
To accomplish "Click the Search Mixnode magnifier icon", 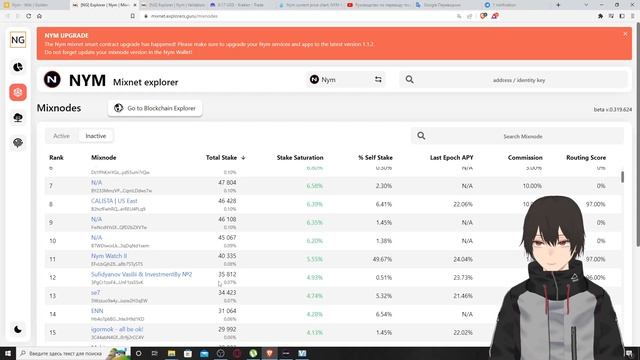I will pyautogui.click(x=421, y=136).
